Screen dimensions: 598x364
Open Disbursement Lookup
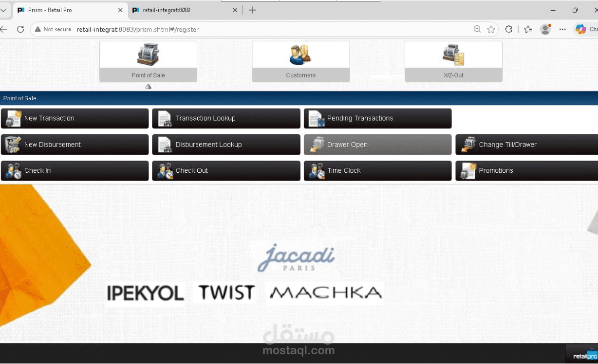point(226,145)
